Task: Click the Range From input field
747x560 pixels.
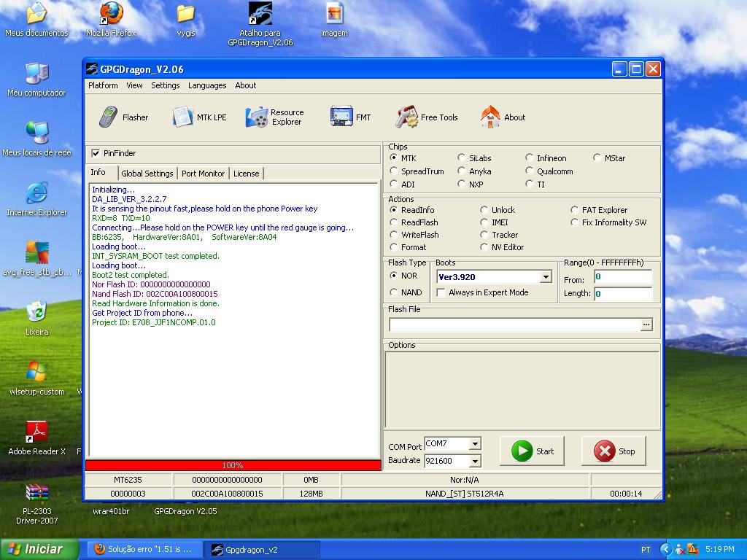Action: pos(623,276)
